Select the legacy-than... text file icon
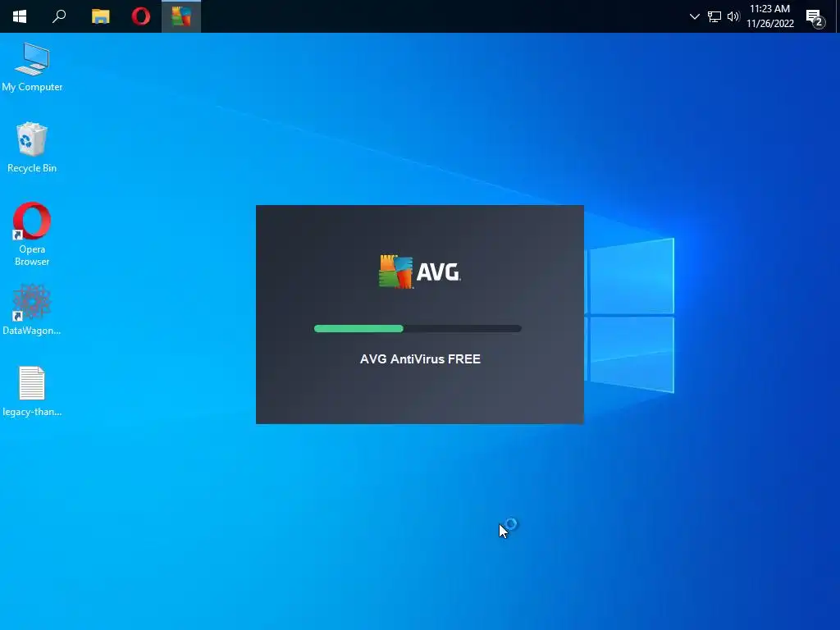The image size is (840, 630). 32,391
